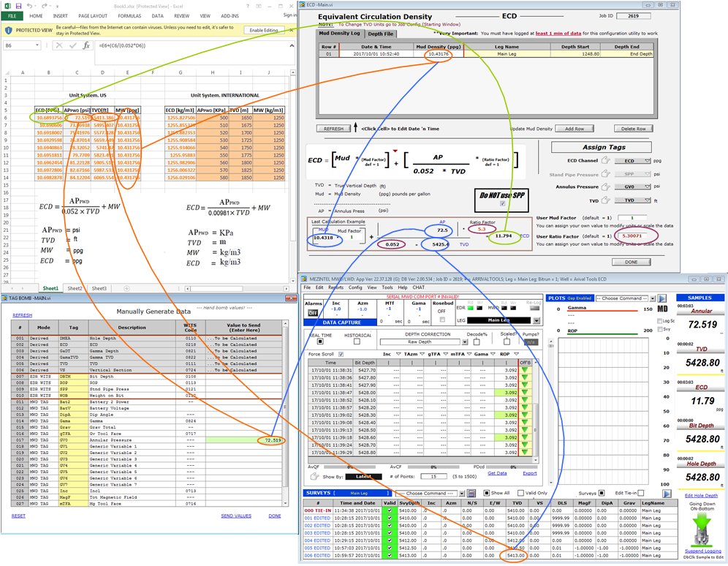Click the hand icon beside ECD Channel
Screen dimensions: 728x566
click(x=605, y=160)
